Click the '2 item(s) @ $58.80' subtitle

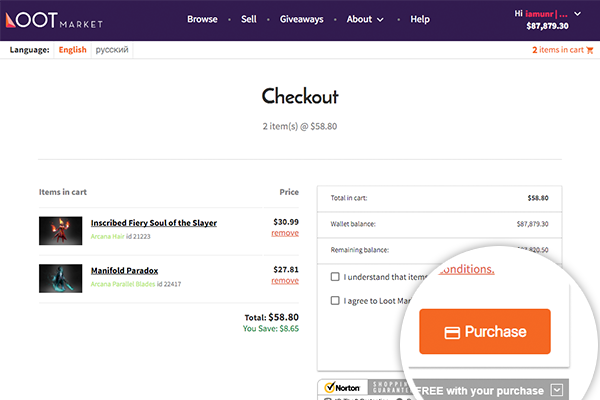(300, 126)
